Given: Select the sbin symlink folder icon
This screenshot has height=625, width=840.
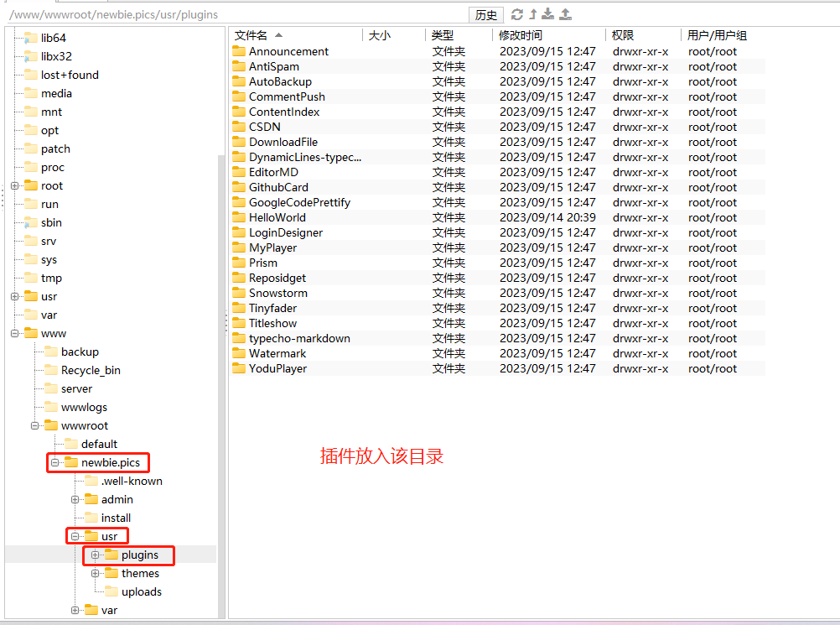Looking at the screenshot, I should coord(30,222).
